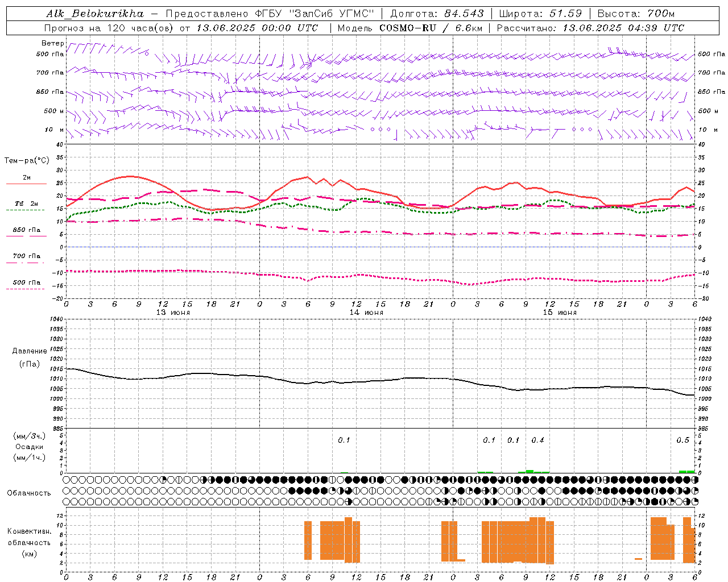Image resolution: width=728 pixels, height=582 pixels.
Task: Click left 700 гПа wind level label
Action: click(50, 73)
